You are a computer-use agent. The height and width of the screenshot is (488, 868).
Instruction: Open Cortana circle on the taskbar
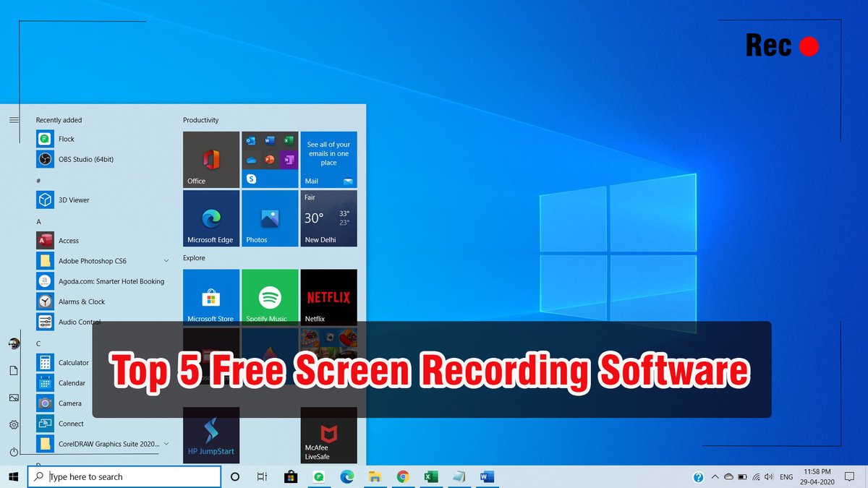tap(234, 477)
